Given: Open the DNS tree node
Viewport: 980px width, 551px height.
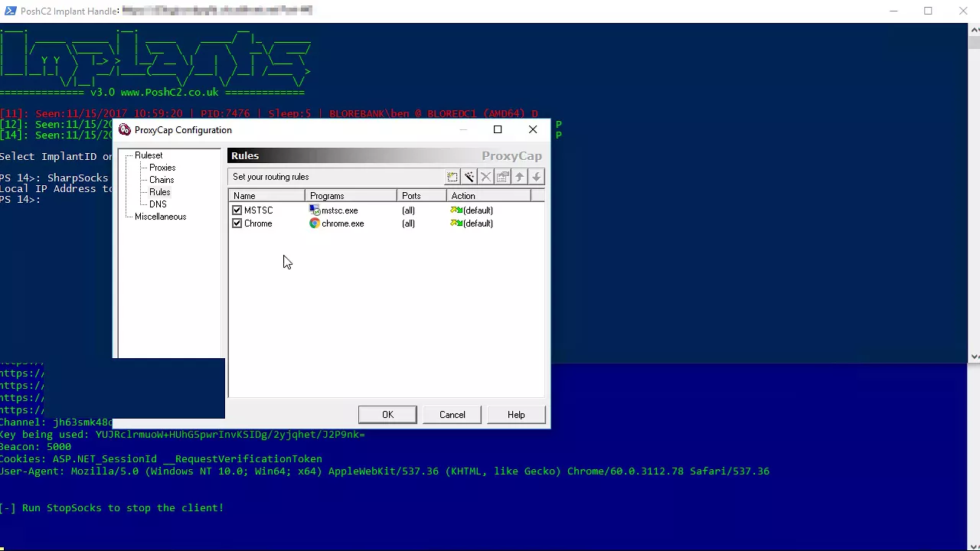Looking at the screenshot, I should tap(158, 204).
